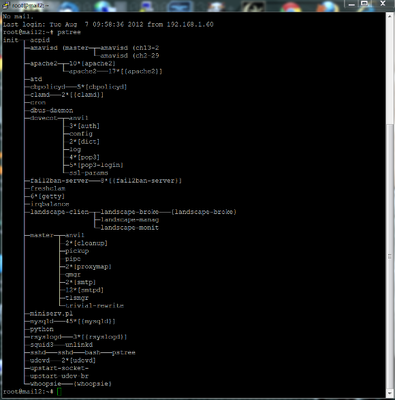Image resolution: width=395 pixels, height=400 pixels.
Task: Click the '2*[proxymap]' entry
Action: tap(89, 267)
